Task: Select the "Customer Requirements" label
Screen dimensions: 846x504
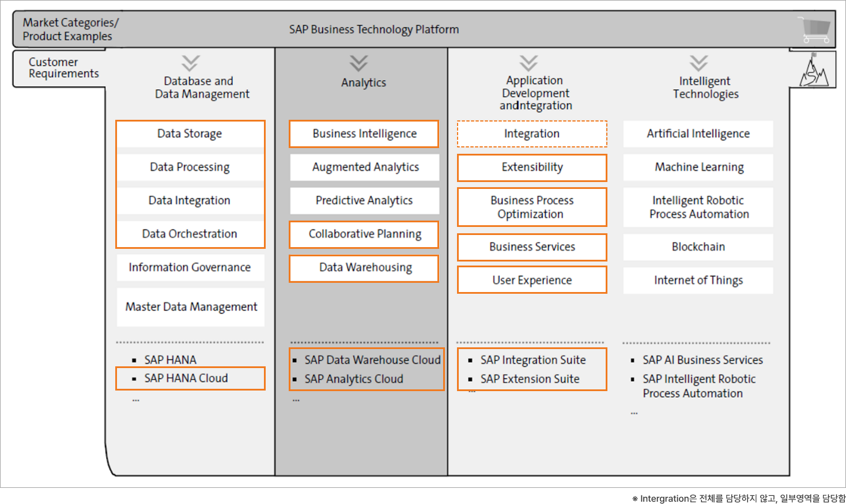Action: click(x=63, y=68)
